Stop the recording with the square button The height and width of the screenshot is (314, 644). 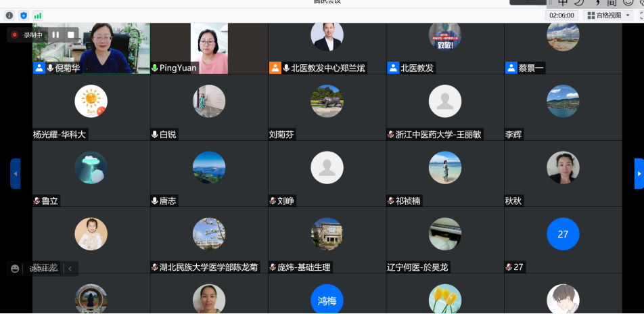click(x=71, y=35)
